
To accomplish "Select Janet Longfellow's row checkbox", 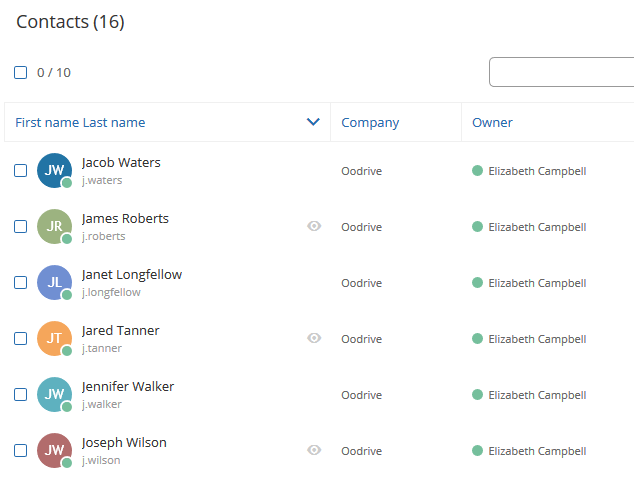I will [x=21, y=283].
